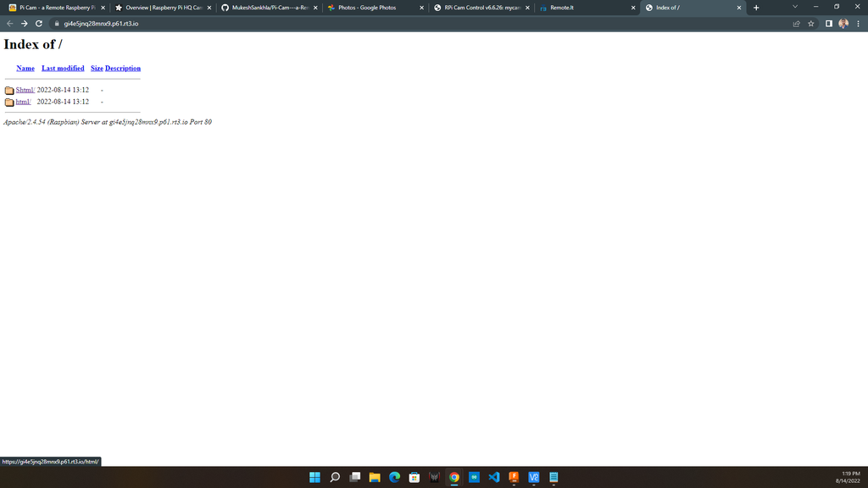The image size is (868, 488).
Task: Launch Microsoft Edge from taskbar
Action: pos(395,477)
